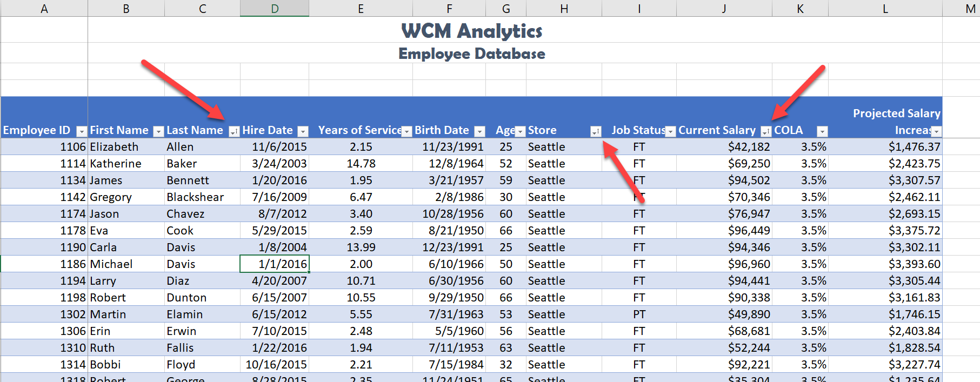The width and height of the screenshot is (980, 382).
Task: Select hire date cell 1/8/2004
Action: (x=275, y=247)
